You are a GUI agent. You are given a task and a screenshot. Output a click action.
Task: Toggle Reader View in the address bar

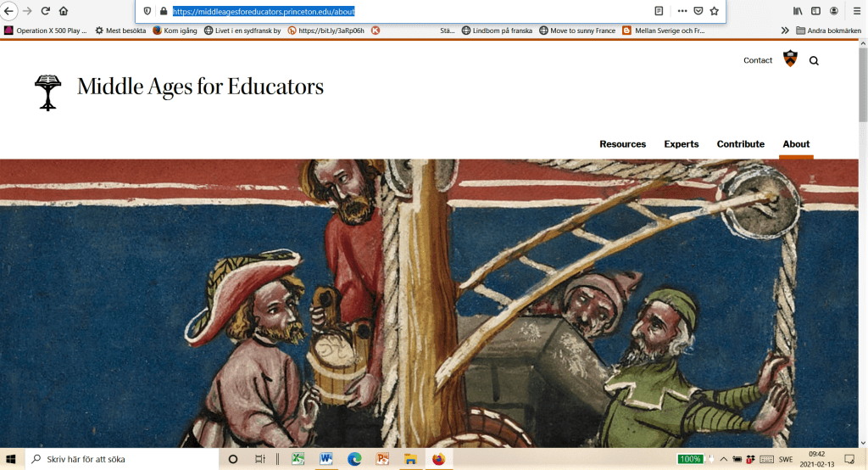659,11
